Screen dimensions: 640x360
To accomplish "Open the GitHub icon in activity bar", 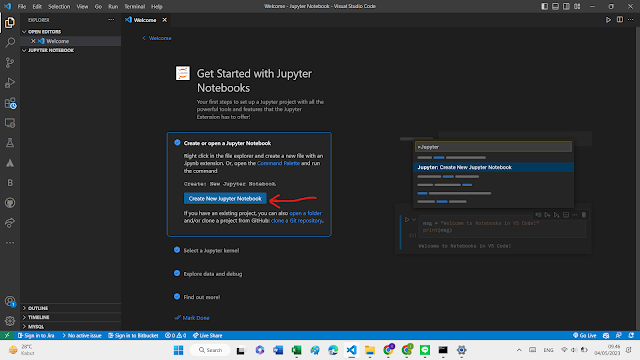I will tap(10, 203).
